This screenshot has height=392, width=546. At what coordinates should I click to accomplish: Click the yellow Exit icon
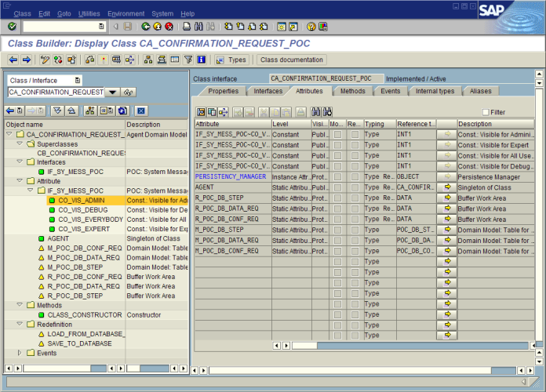(158, 27)
